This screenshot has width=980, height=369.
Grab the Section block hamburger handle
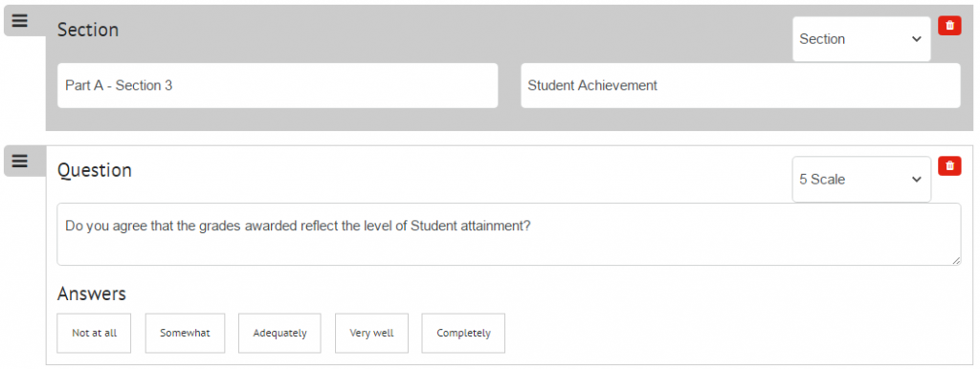pos(20,21)
